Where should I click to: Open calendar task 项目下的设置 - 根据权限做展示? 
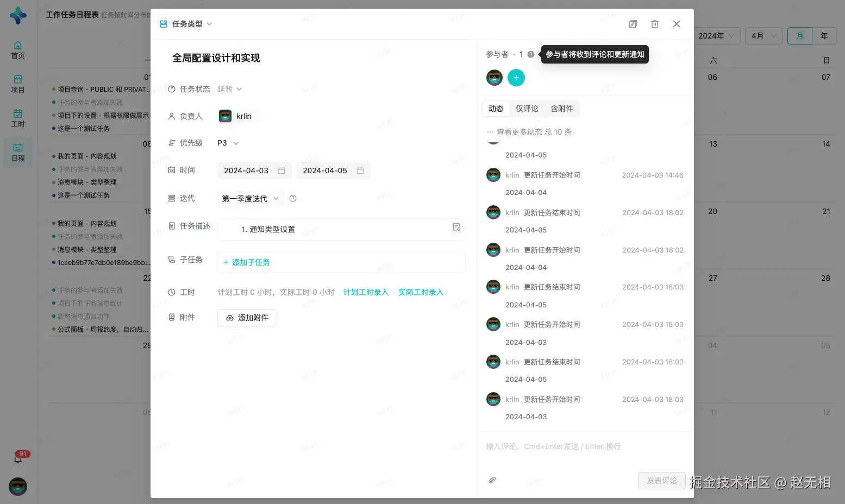pyautogui.click(x=100, y=116)
